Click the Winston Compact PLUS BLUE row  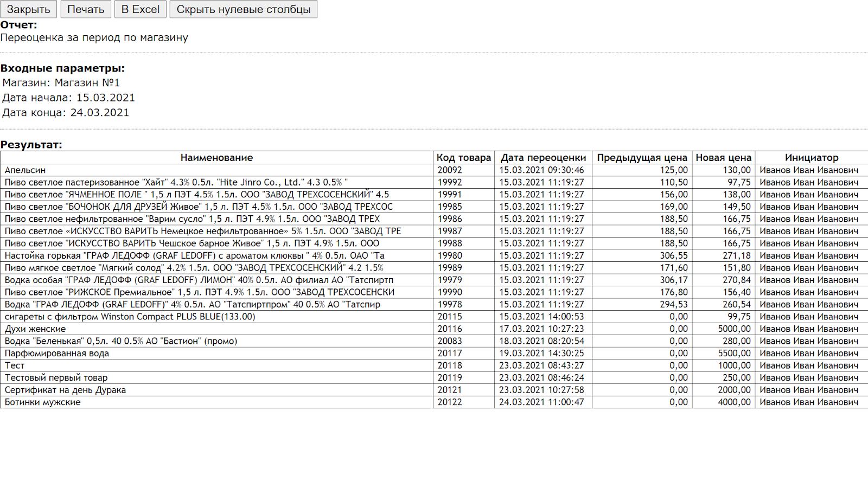(130, 317)
